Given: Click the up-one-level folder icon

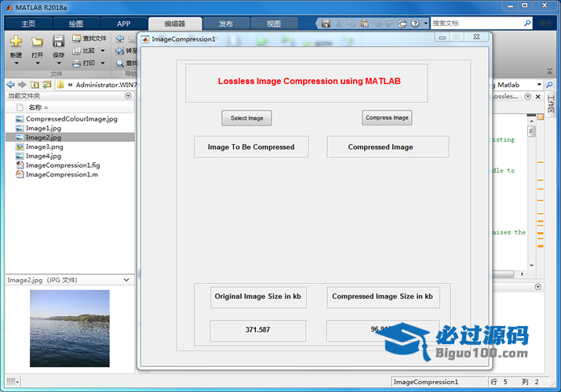Looking at the screenshot, I should coord(35,85).
